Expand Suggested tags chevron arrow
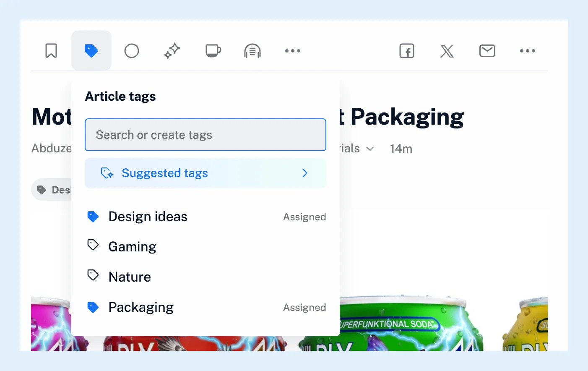Screen dimensions: 588x371 [x=305, y=173]
